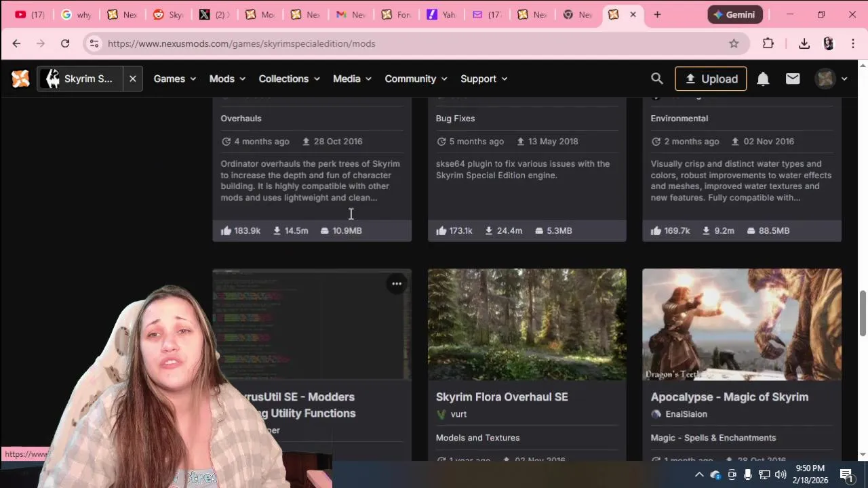Screen dimensions: 868x488
Task: Open the Media menu
Action: 352,79
